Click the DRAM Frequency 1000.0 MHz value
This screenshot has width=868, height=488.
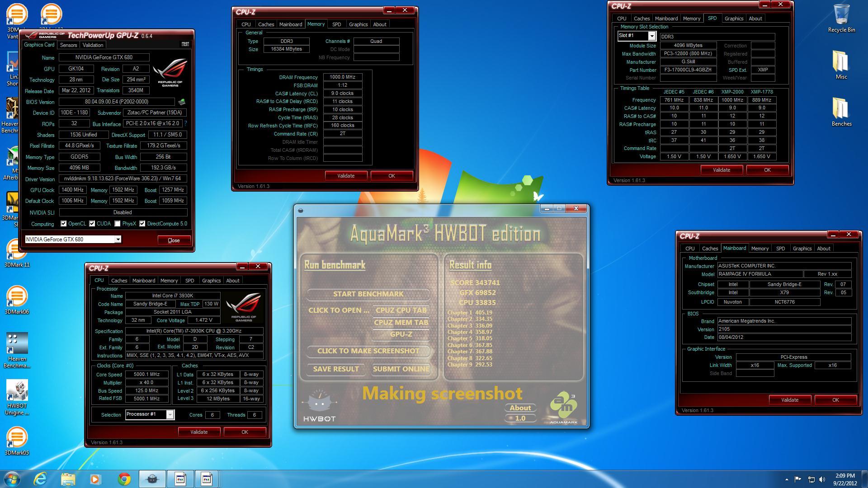[342, 77]
